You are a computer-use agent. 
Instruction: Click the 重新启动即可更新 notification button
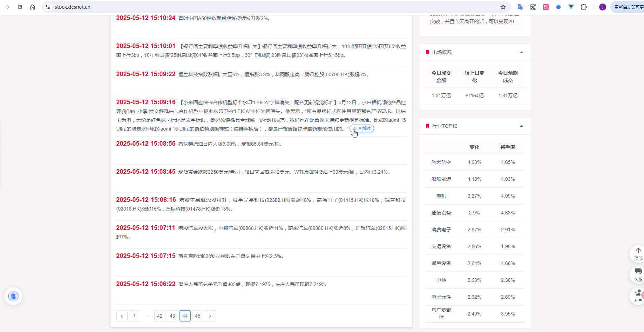pos(629,7)
